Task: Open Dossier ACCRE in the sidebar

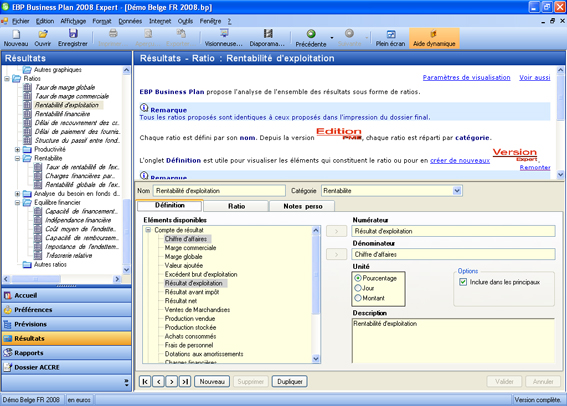Action: pyautogui.click(x=67, y=367)
